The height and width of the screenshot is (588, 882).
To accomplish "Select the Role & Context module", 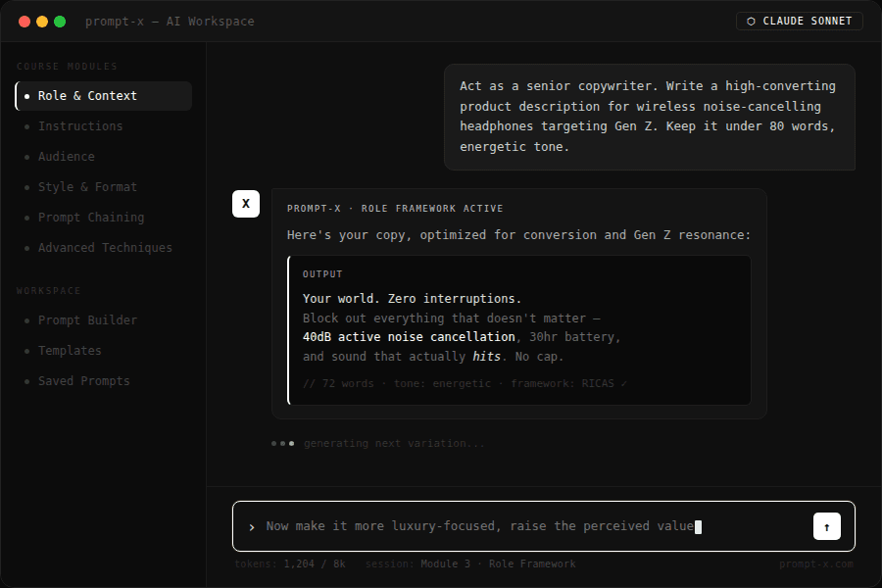I will (104, 96).
